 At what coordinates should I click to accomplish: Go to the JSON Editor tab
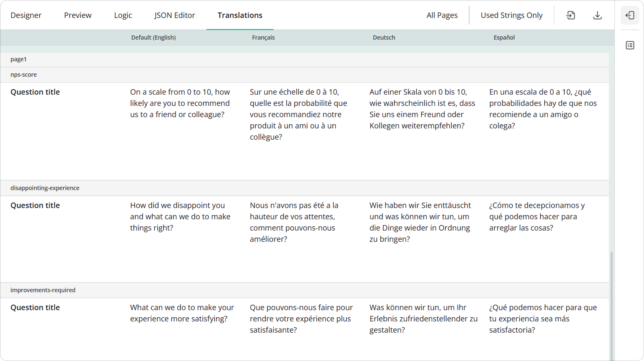[174, 15]
